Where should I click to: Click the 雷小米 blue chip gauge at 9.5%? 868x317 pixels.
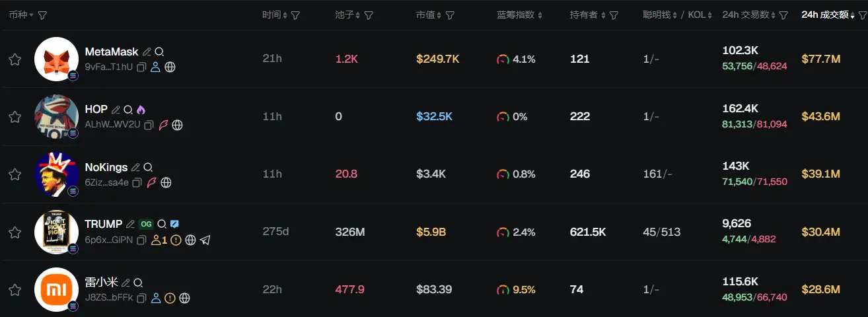503,290
